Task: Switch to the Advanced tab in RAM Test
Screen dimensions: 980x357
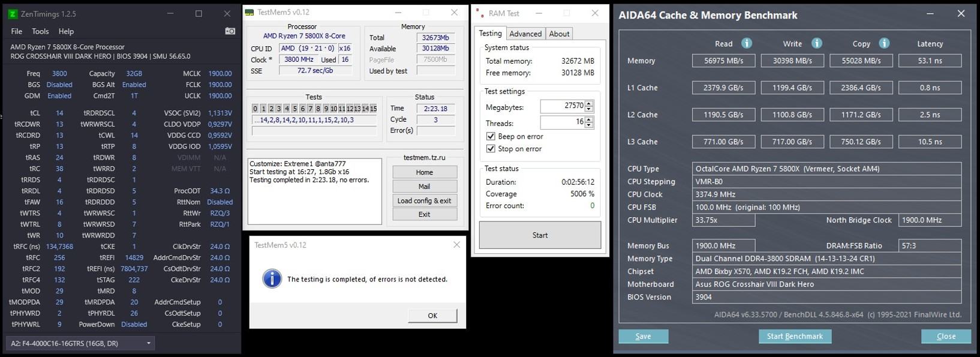Action: coord(525,34)
